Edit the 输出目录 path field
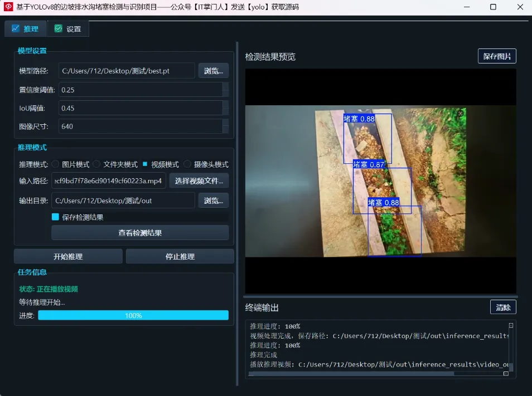Screen dimensions: 532x396 click(x=123, y=201)
